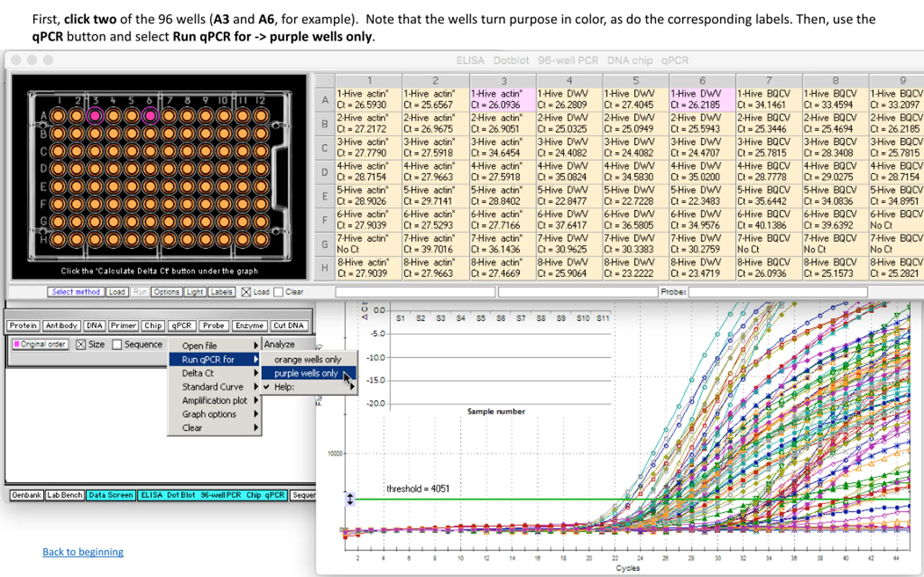Open the Back to beginning link
The width and height of the screenshot is (924, 577).
point(83,552)
